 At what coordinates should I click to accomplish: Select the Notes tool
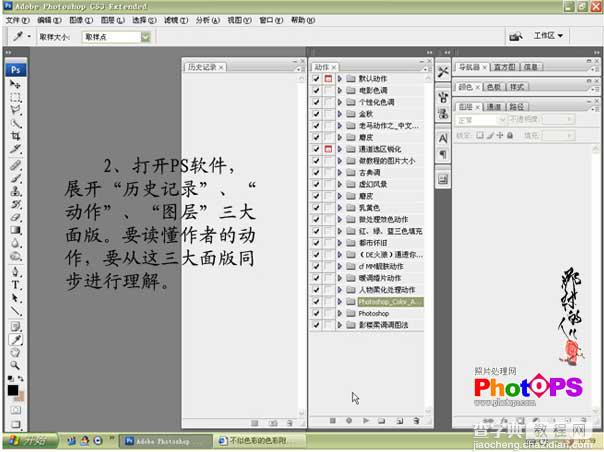pyautogui.click(x=15, y=327)
